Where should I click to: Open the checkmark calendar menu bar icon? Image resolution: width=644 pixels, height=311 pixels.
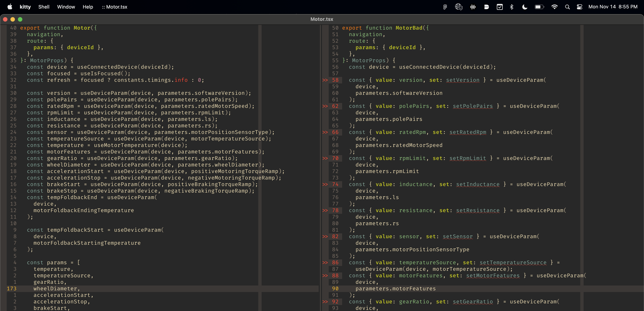point(500,7)
